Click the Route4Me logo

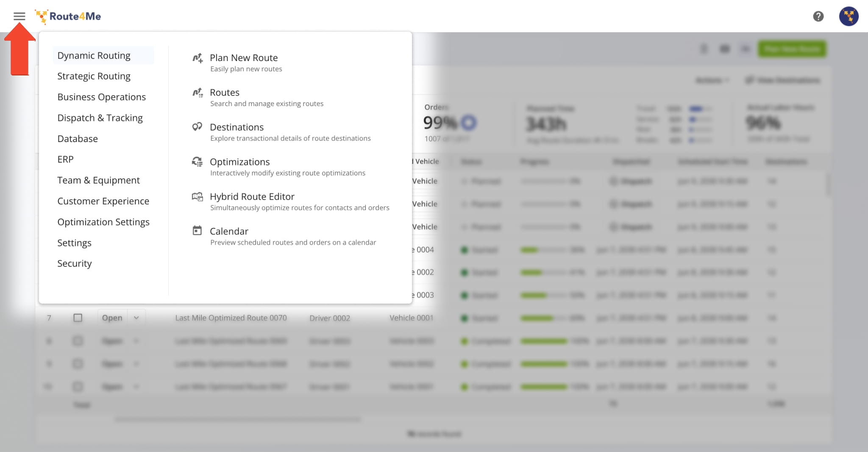click(69, 17)
